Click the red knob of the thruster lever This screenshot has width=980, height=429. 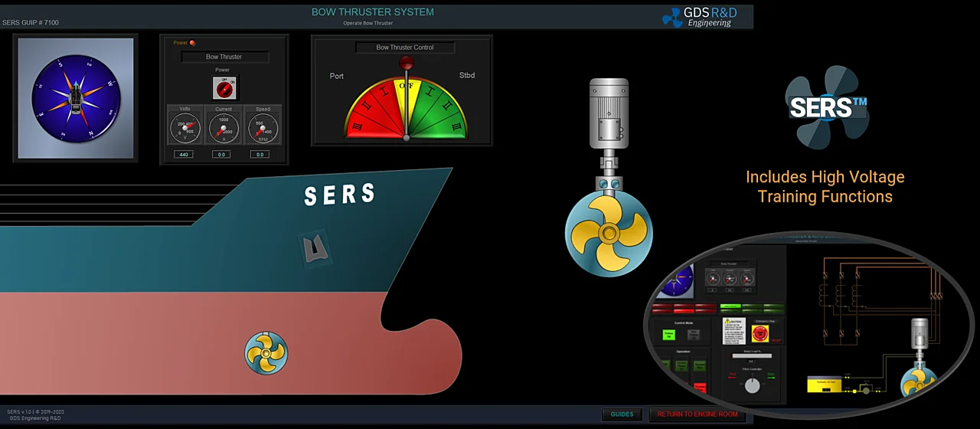click(x=407, y=63)
